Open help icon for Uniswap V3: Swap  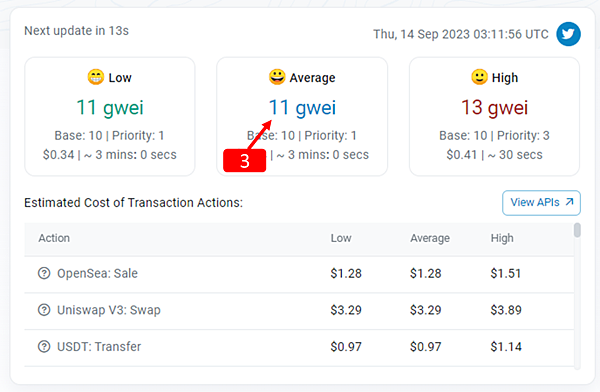point(44,310)
